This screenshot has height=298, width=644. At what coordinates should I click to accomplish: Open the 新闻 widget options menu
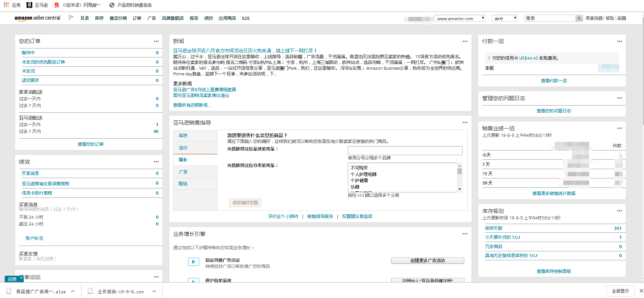click(x=465, y=41)
